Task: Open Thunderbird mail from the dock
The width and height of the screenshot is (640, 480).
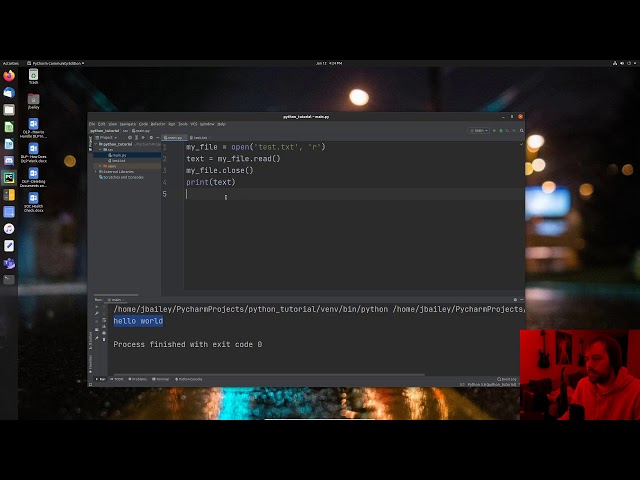Action: [9, 93]
